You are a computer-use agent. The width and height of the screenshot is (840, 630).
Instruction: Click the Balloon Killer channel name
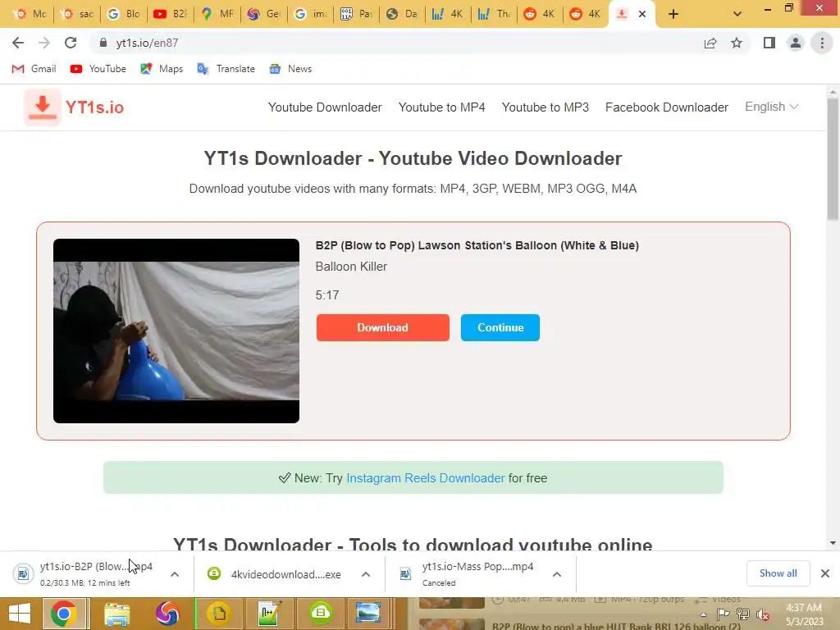[x=351, y=267]
